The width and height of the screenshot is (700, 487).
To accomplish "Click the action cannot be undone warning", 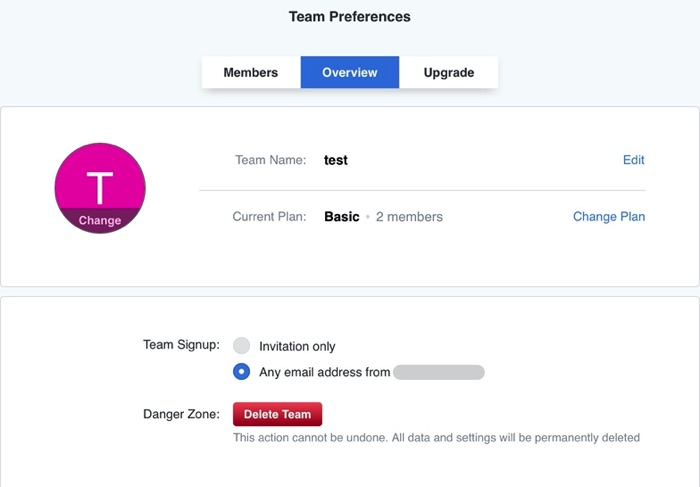I will (436, 438).
